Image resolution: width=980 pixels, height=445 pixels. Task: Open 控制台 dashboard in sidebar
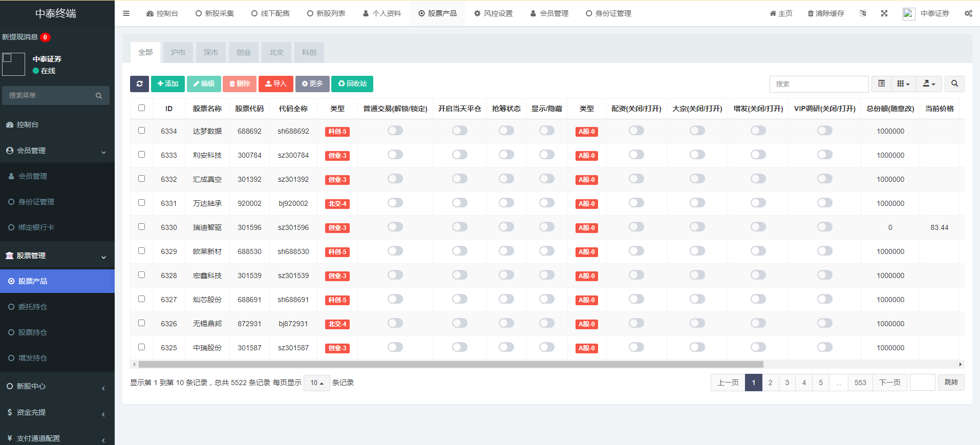[57, 124]
